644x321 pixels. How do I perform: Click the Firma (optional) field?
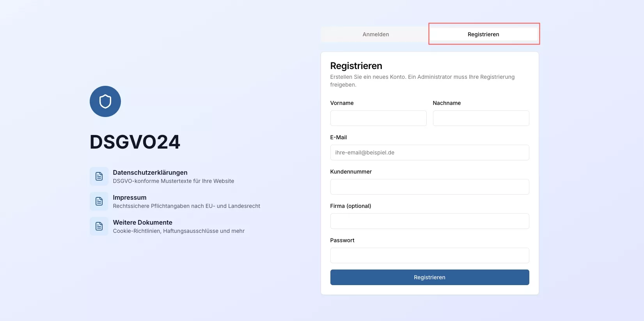coord(429,221)
